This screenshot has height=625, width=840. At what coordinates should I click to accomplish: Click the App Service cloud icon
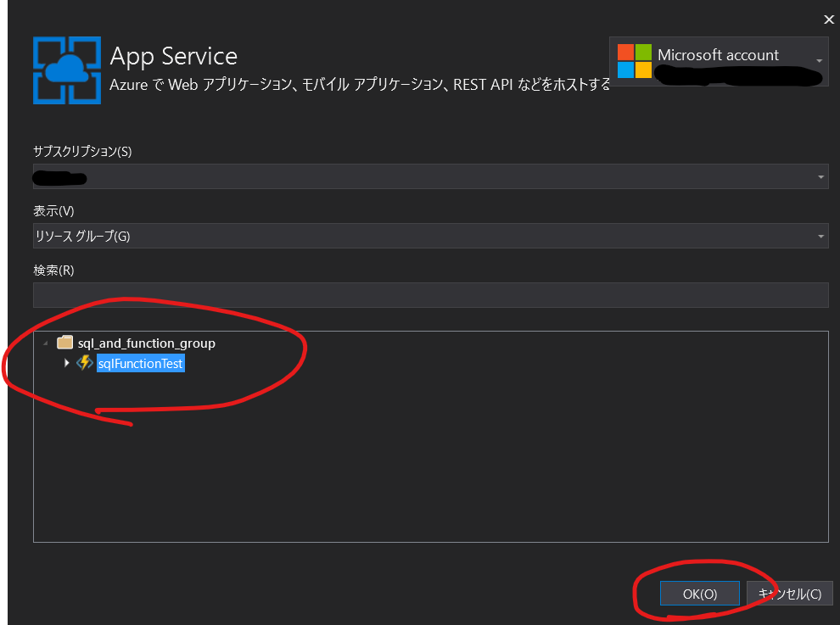pos(67,70)
